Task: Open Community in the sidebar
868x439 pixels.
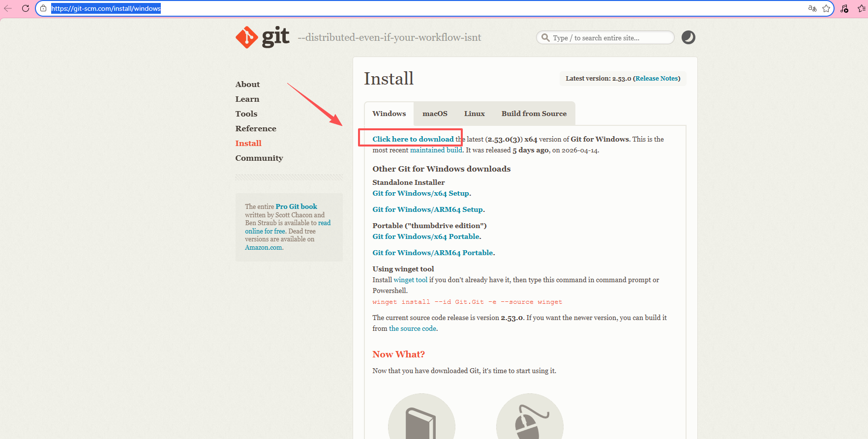Action: [259, 158]
